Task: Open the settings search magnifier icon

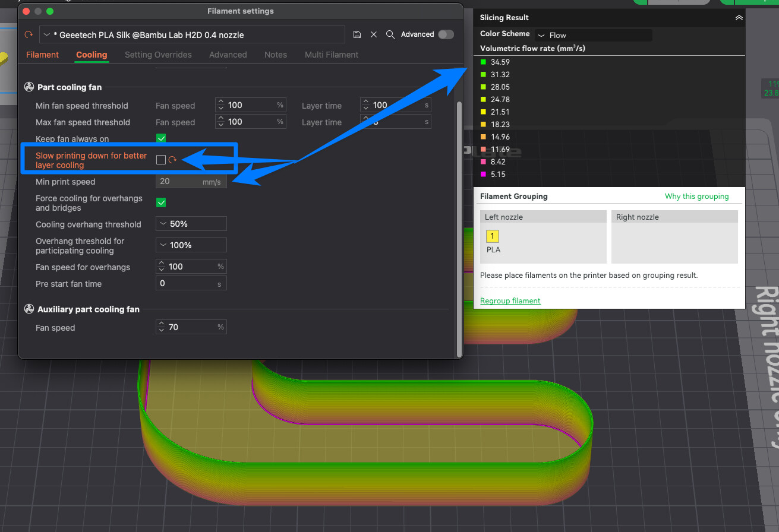Action: click(390, 34)
